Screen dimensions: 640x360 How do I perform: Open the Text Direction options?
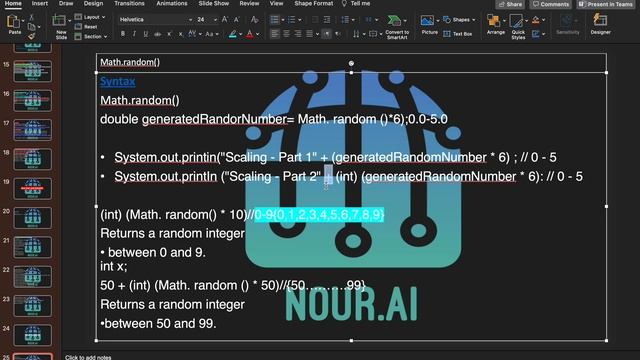(358, 34)
